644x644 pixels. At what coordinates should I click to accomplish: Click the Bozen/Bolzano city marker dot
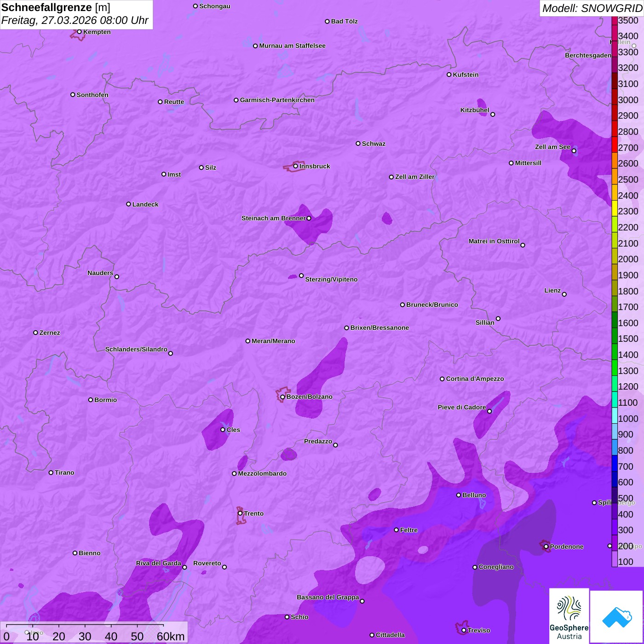tap(282, 397)
